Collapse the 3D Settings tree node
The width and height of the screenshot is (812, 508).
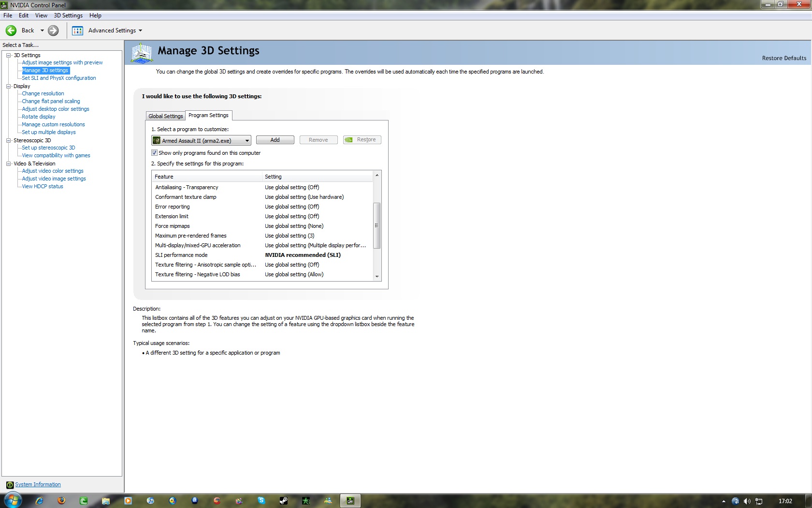coord(9,55)
